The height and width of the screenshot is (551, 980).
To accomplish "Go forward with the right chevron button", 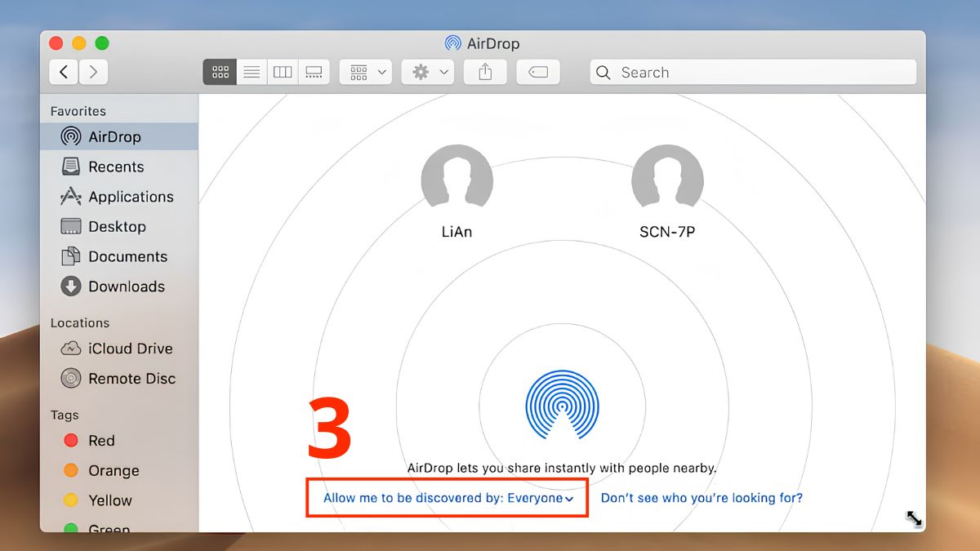I will 93,72.
